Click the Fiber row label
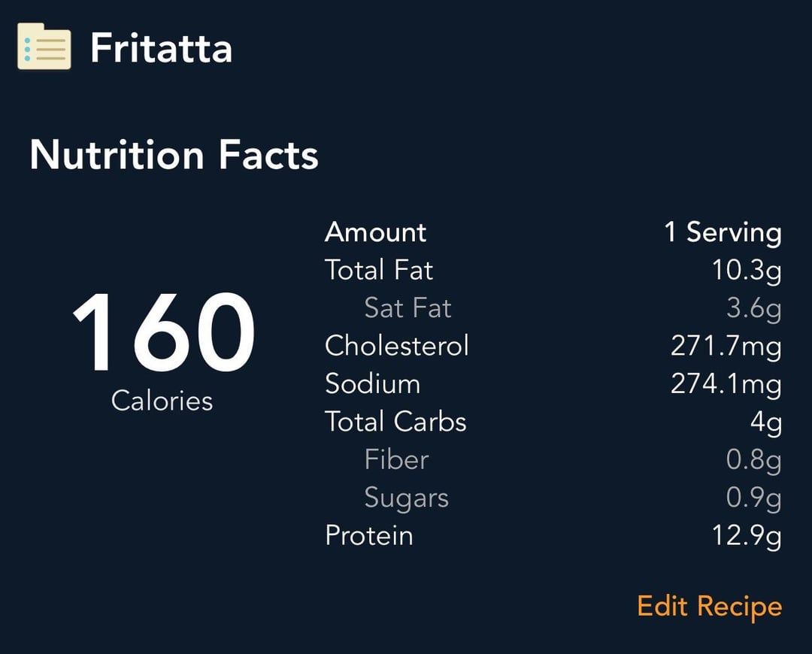 click(x=397, y=460)
